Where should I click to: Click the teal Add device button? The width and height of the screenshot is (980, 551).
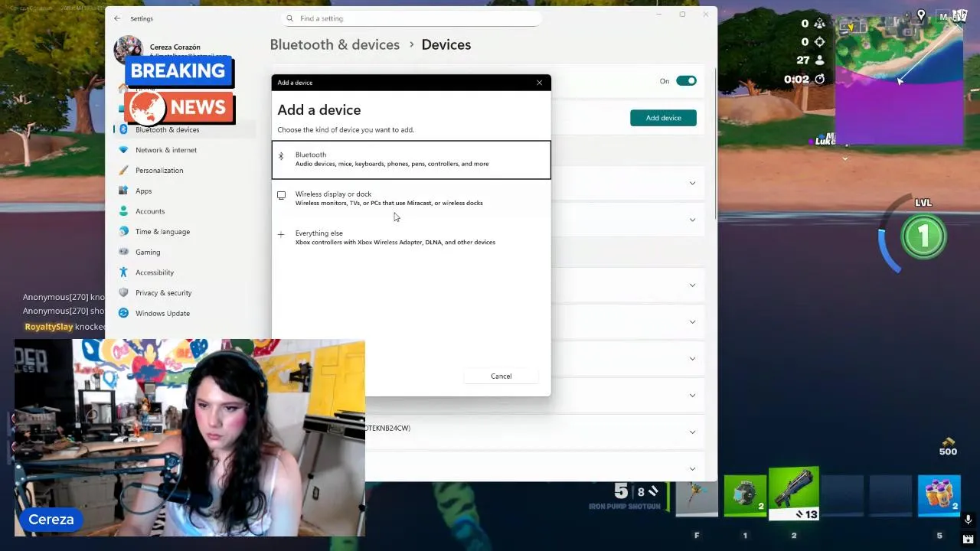(663, 118)
